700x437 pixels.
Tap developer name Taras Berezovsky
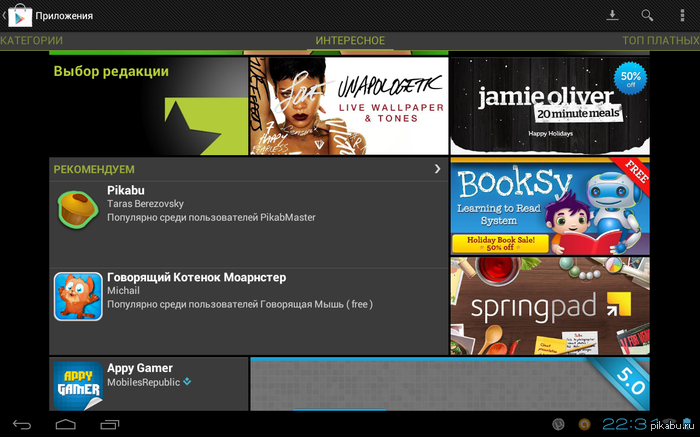(145, 204)
